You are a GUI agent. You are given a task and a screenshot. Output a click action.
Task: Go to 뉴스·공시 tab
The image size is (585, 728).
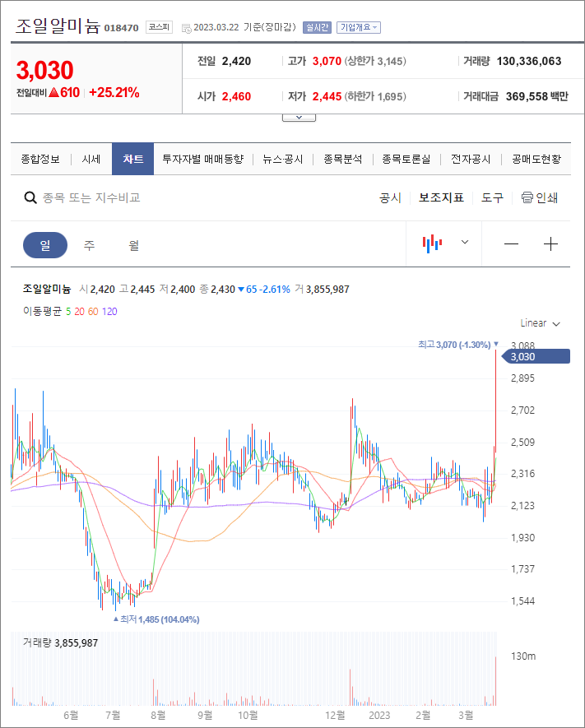[x=282, y=160]
